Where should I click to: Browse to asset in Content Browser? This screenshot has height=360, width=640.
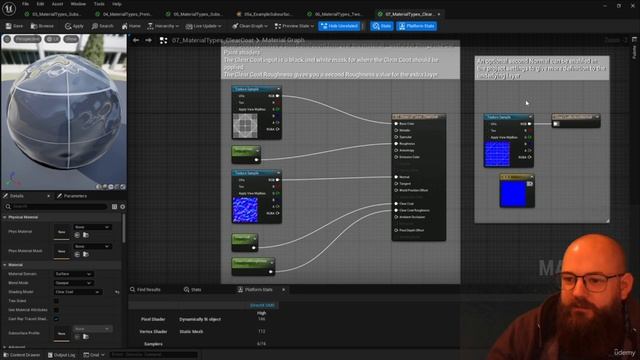point(42,26)
